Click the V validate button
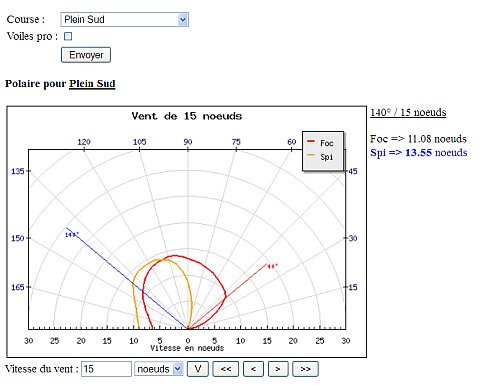 point(198,369)
